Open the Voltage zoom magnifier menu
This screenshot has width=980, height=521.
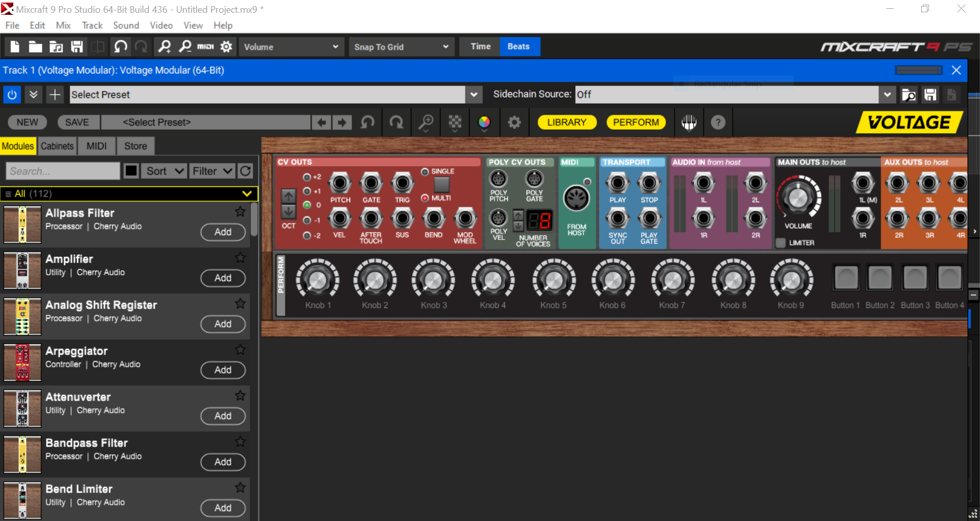(426, 123)
